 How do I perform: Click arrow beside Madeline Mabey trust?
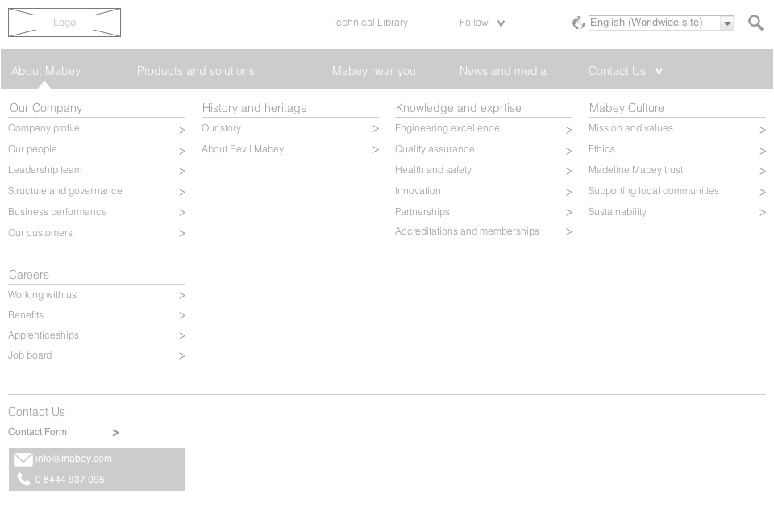(763, 171)
